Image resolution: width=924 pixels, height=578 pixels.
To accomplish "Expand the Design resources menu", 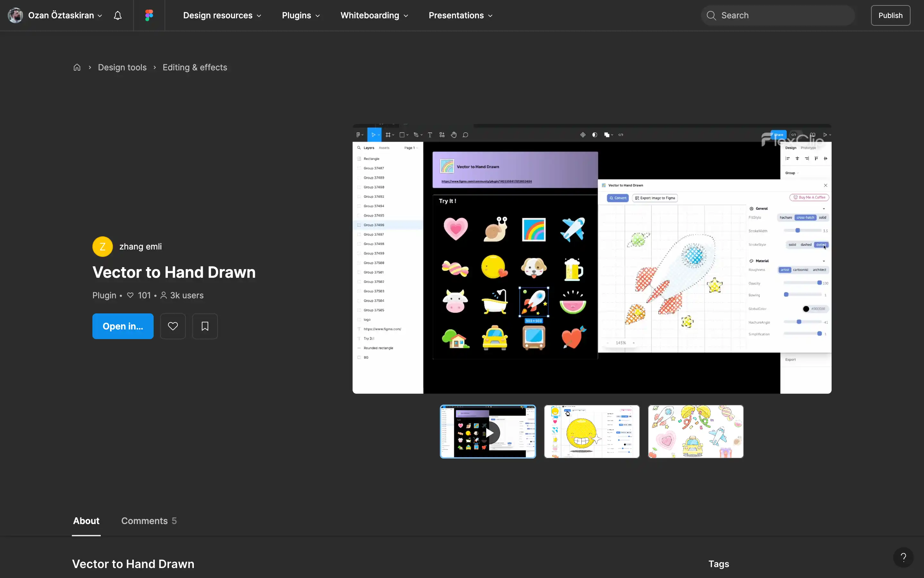I will [222, 15].
